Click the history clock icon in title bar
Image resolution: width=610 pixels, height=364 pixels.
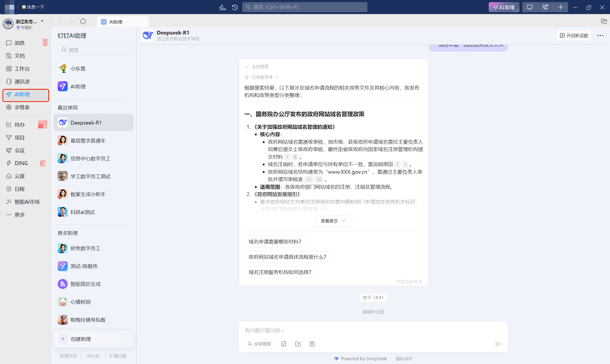235,7
